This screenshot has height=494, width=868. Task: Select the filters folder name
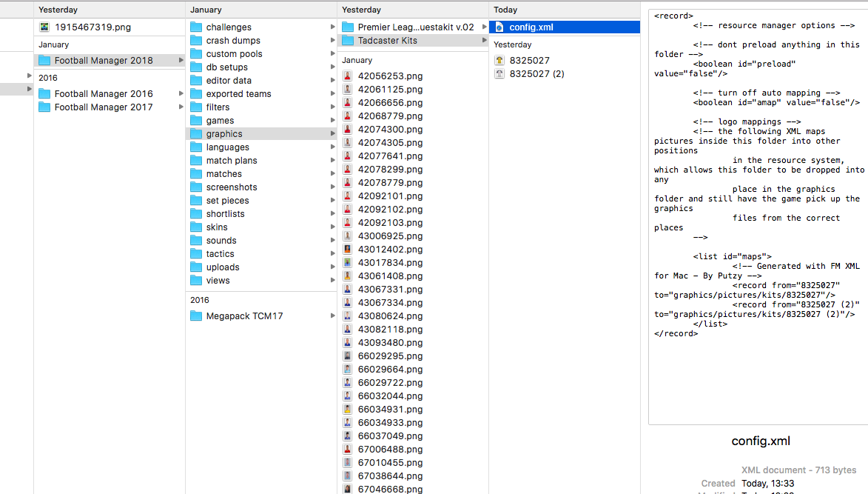(x=218, y=107)
